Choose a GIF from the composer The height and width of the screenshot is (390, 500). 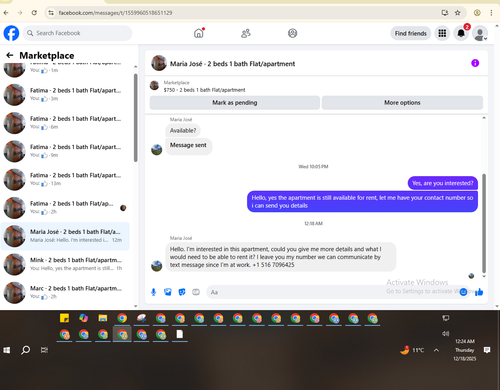pos(196,292)
